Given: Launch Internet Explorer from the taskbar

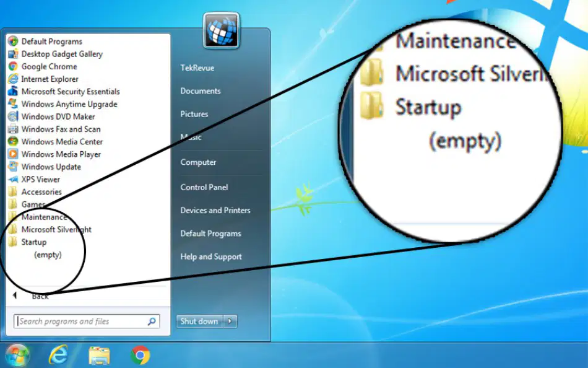Looking at the screenshot, I should point(58,355).
